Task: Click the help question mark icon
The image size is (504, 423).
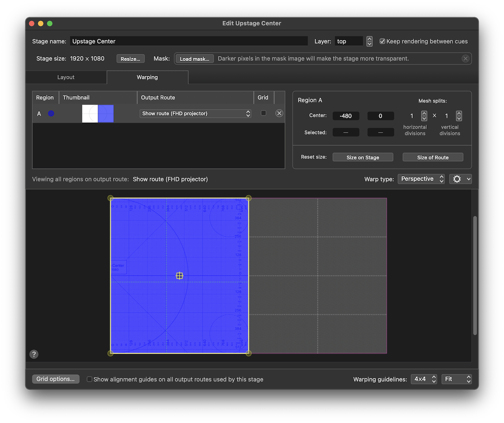Action: click(x=34, y=354)
